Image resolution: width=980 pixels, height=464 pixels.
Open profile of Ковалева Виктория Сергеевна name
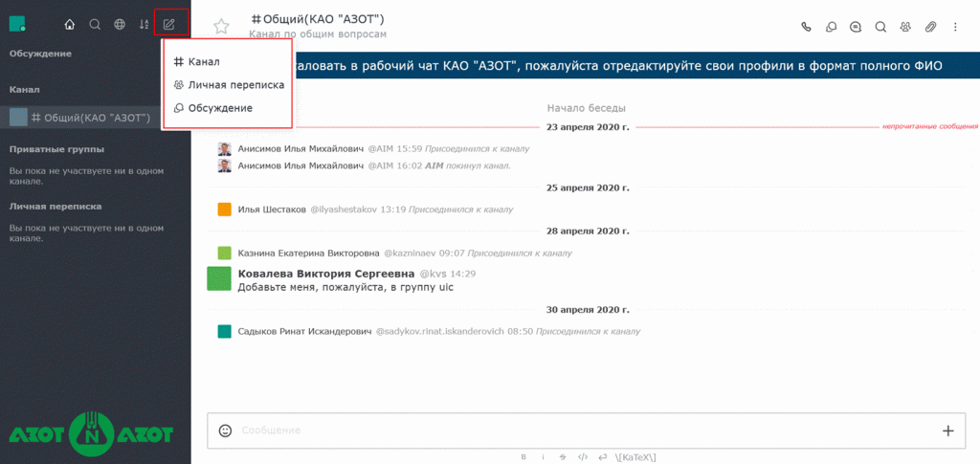pyautogui.click(x=326, y=274)
